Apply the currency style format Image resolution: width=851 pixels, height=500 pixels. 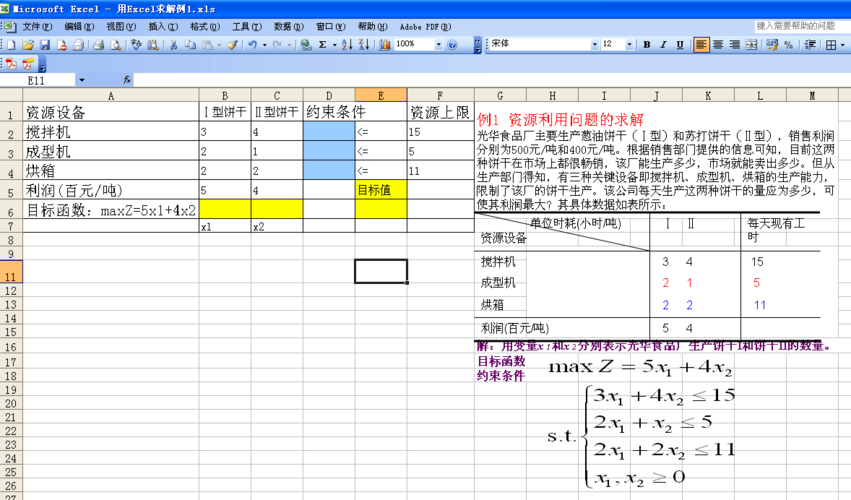(x=772, y=45)
